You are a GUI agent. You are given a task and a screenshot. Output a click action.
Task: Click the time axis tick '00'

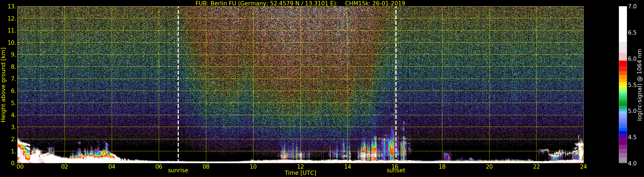point(20,166)
